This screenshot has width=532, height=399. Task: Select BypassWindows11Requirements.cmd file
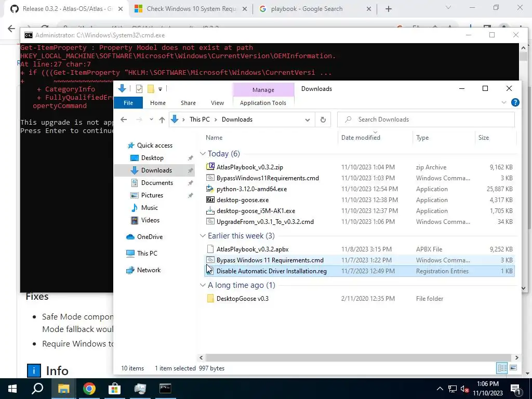point(268,178)
